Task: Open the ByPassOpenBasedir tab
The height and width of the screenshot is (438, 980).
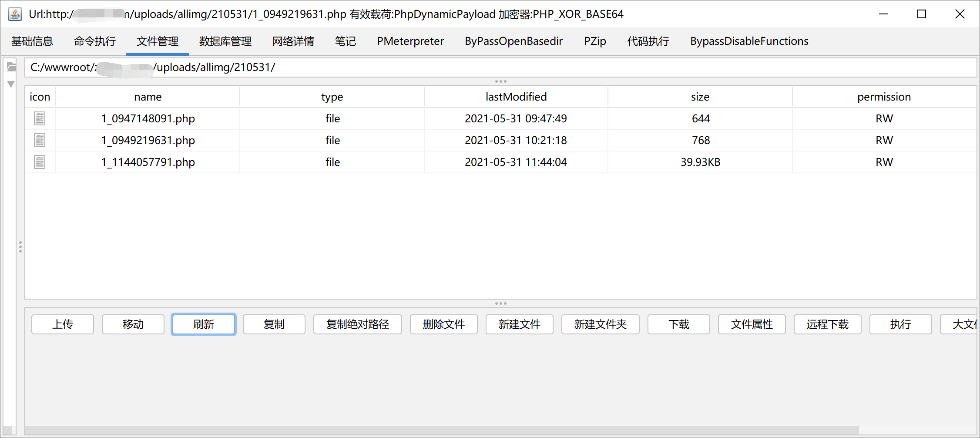Action: [514, 41]
